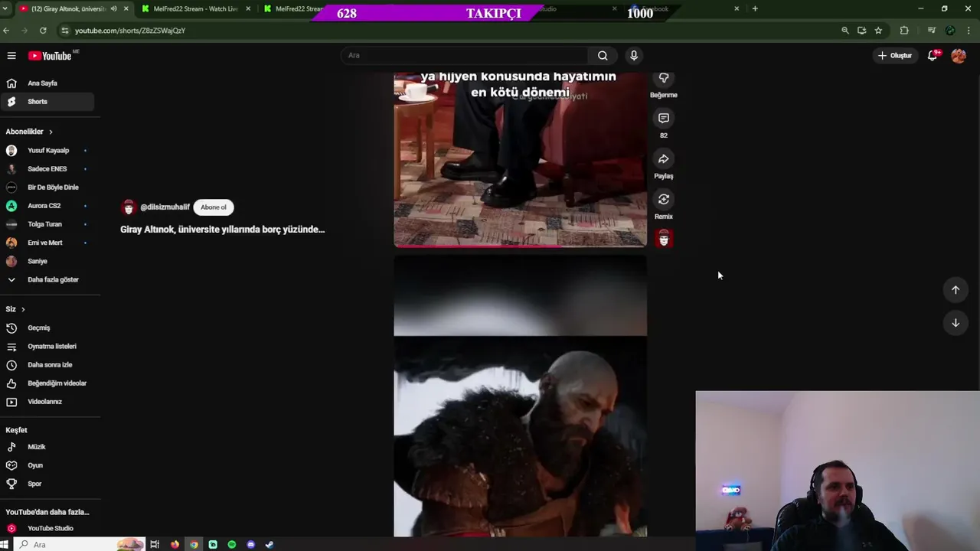The height and width of the screenshot is (551, 980).
Task: Go back in browser history
Action: 6,31
